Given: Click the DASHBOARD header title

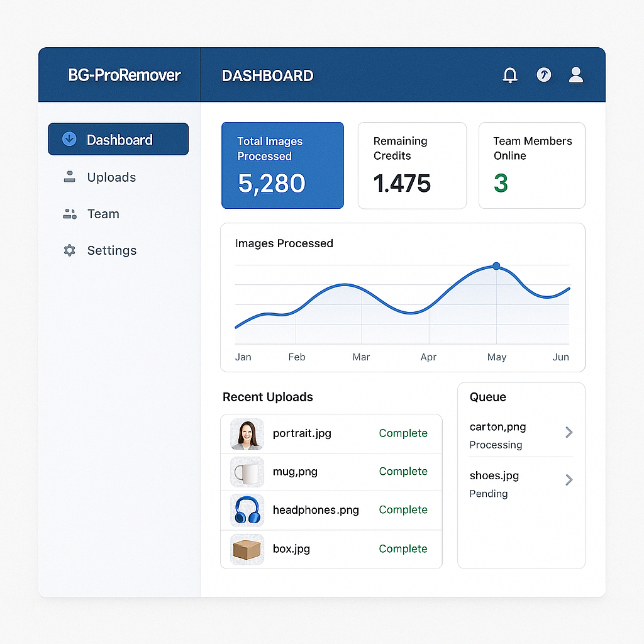Looking at the screenshot, I should (x=267, y=75).
